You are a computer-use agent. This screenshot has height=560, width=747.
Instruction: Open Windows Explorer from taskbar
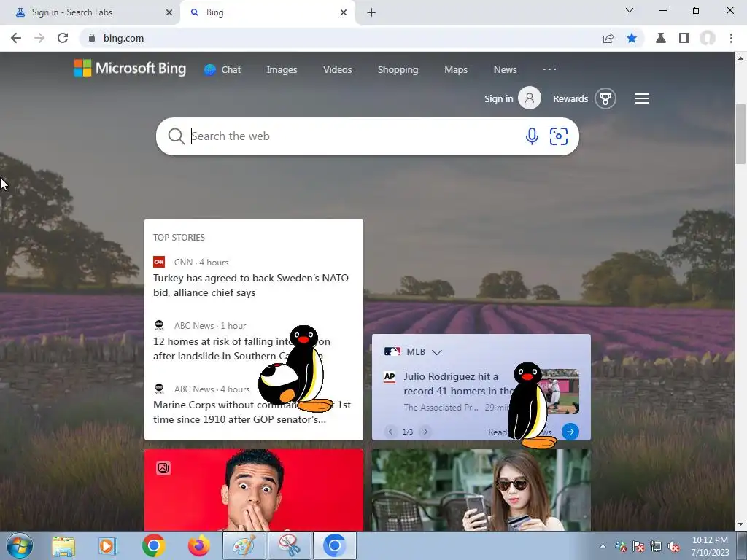pos(63,545)
